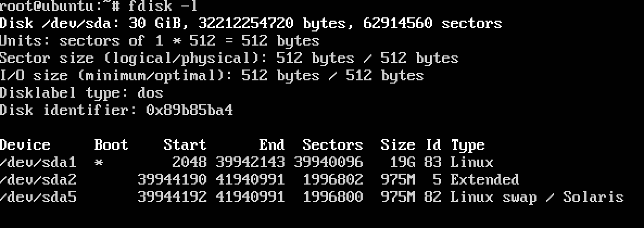Click the Boot column header
Viewport: 644px width, 228px height.
pos(111,144)
